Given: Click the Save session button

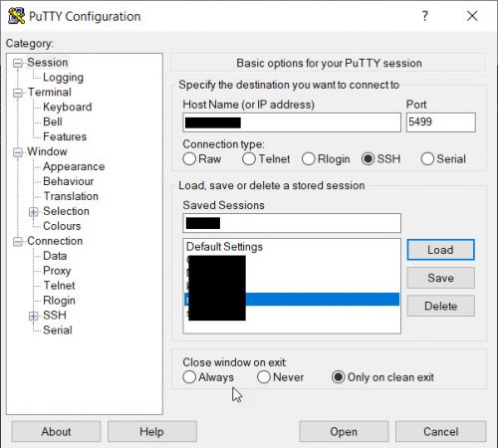Looking at the screenshot, I should (x=440, y=278).
